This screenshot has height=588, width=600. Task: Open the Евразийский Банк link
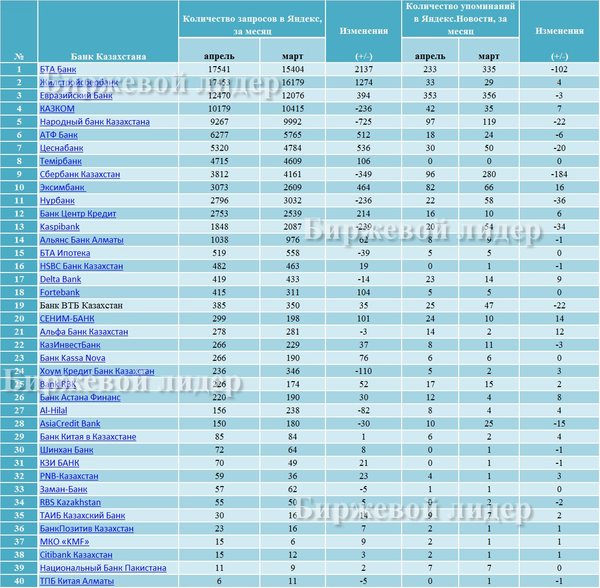pos(76,95)
